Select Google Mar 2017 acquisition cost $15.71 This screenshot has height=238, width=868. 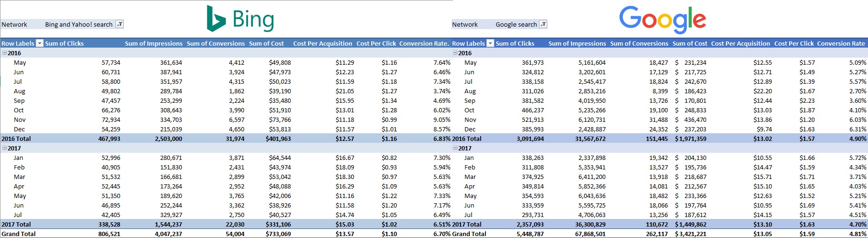[x=762, y=177]
